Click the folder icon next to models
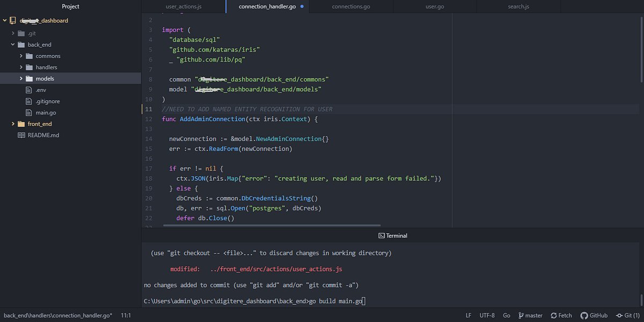Screen dimensions: 644x322 point(30,78)
